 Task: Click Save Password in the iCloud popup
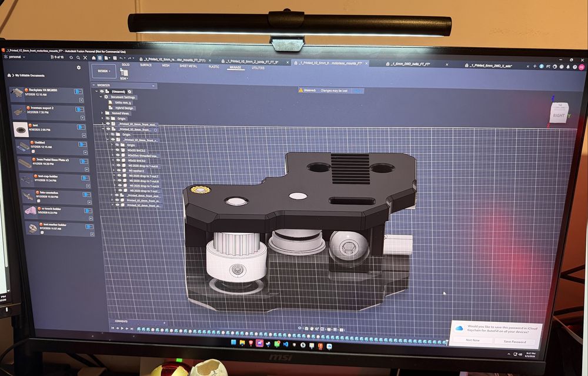click(514, 341)
